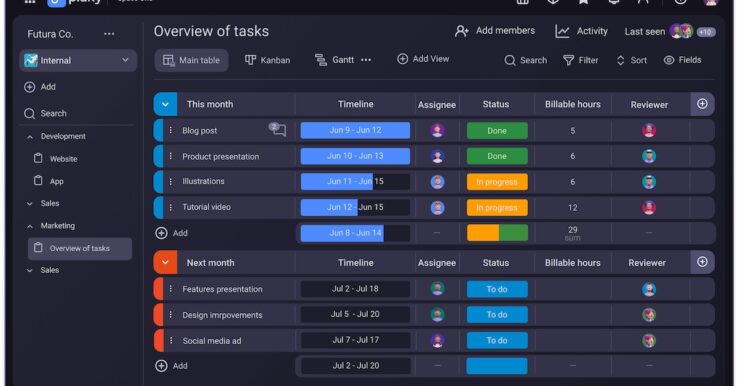Collapse the Next month group
Viewport: 738px width, 386px height.
coord(165,263)
